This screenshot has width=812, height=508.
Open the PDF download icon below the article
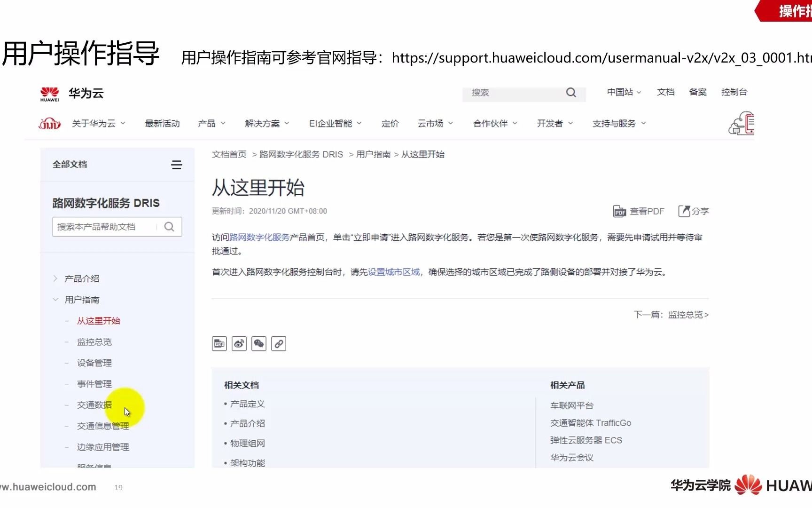[219, 343]
